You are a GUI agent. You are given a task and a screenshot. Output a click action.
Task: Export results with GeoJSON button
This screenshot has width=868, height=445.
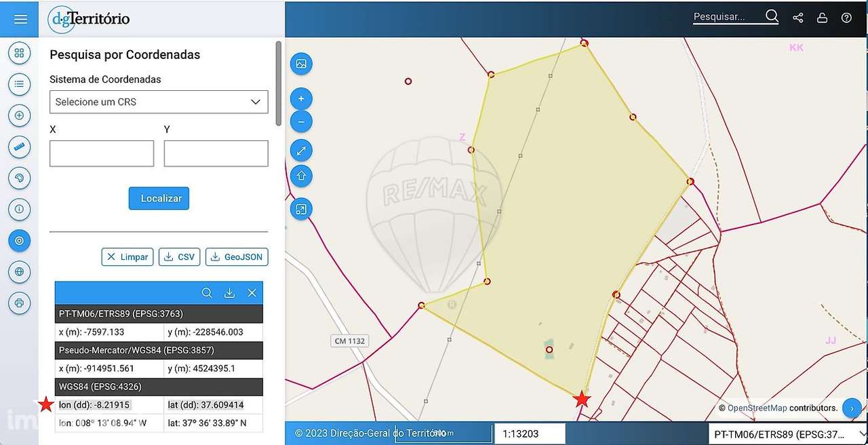[237, 257]
